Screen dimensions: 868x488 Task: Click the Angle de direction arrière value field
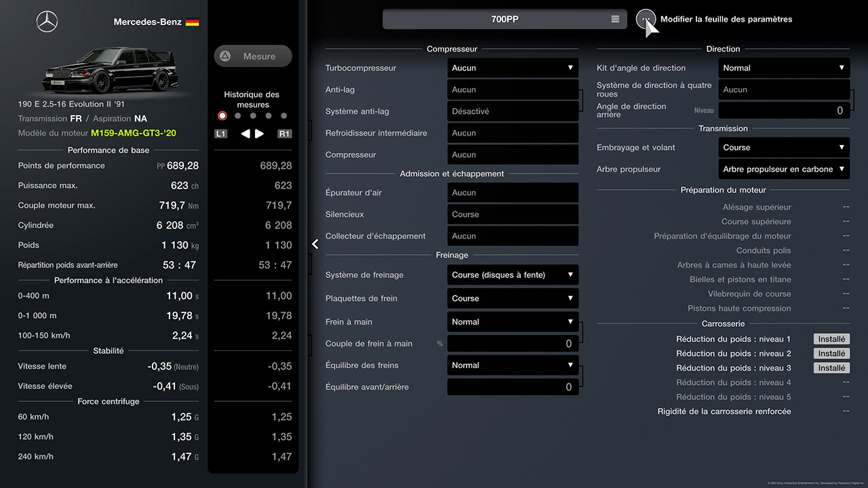[785, 110]
